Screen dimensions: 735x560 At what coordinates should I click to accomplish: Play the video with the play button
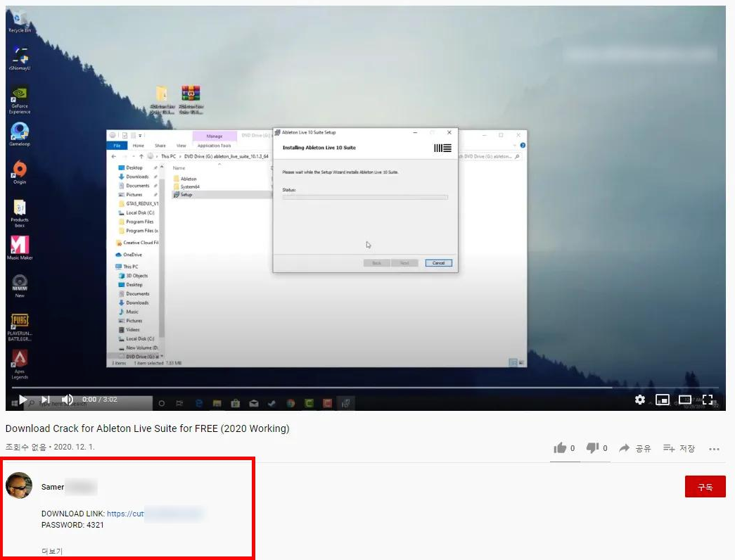[x=23, y=400]
